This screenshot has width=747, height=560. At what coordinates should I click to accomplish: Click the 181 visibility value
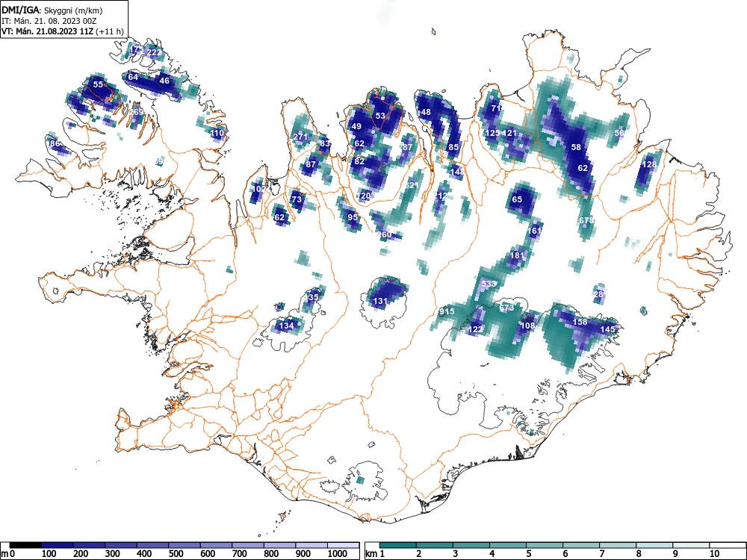tap(517, 255)
